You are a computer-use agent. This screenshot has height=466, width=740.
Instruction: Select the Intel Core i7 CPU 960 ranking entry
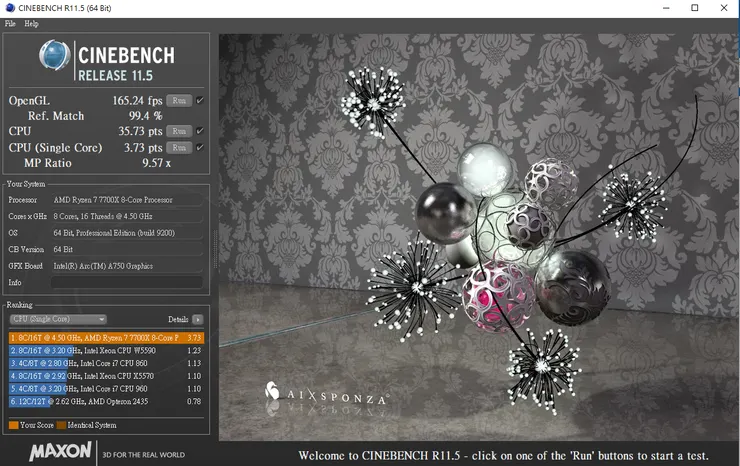(x=106, y=389)
